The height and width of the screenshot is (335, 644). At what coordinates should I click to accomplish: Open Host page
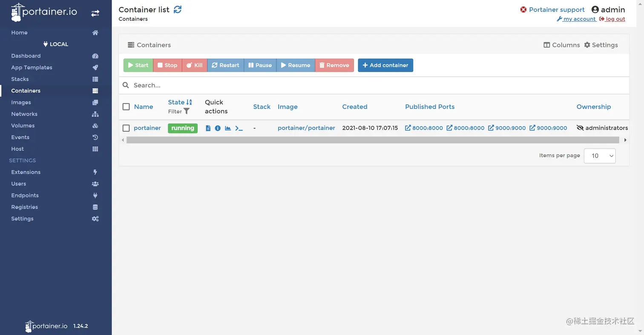(x=55, y=149)
